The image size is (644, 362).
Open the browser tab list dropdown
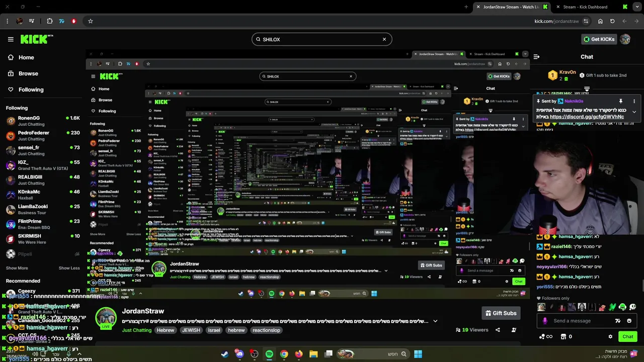(638, 7)
